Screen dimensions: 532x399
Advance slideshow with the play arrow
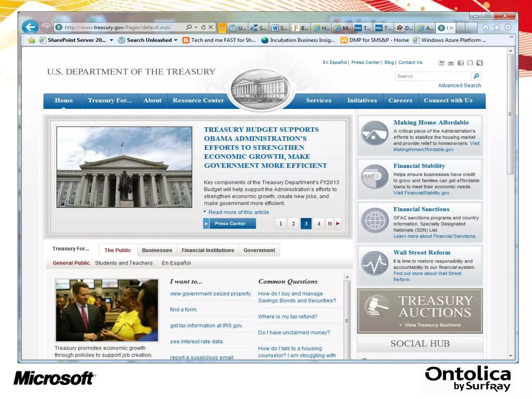click(338, 223)
